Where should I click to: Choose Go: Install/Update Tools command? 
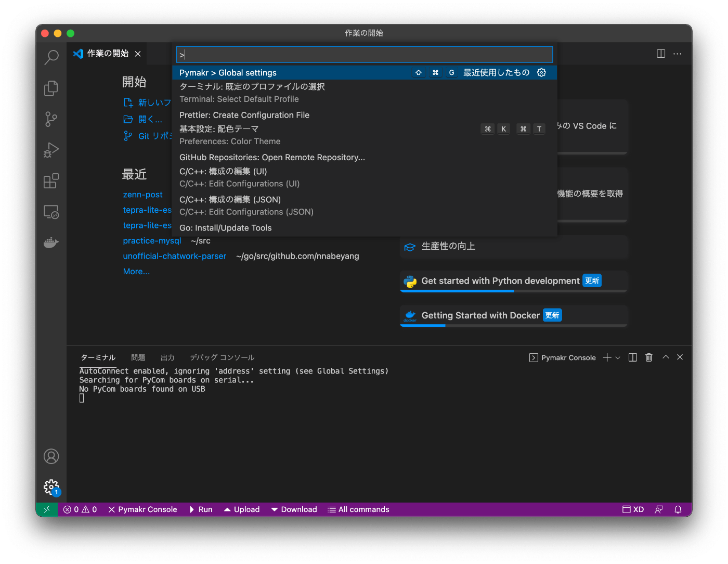coord(365,228)
